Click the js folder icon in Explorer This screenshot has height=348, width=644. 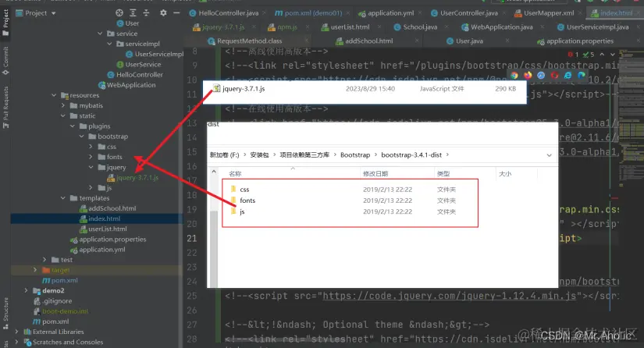(233, 211)
